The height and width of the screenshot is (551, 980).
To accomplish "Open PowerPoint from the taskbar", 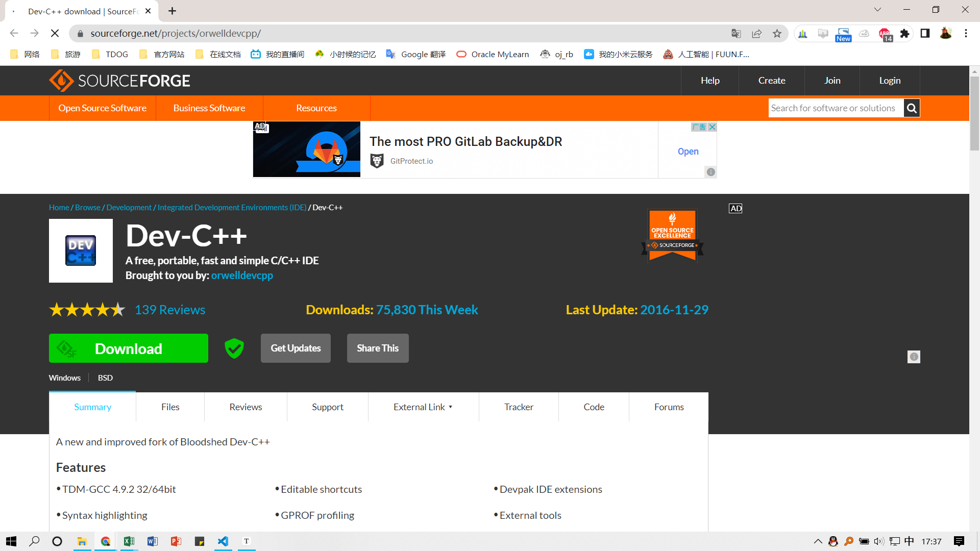I will click(x=176, y=541).
